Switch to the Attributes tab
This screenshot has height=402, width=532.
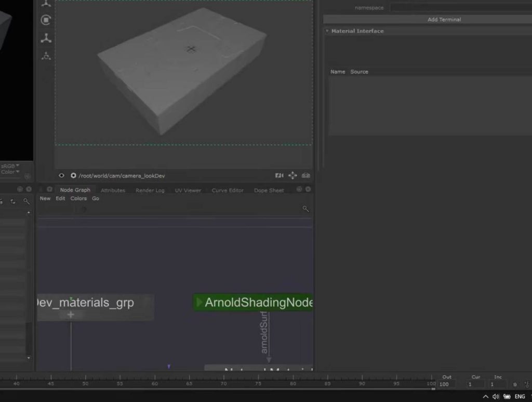click(113, 190)
